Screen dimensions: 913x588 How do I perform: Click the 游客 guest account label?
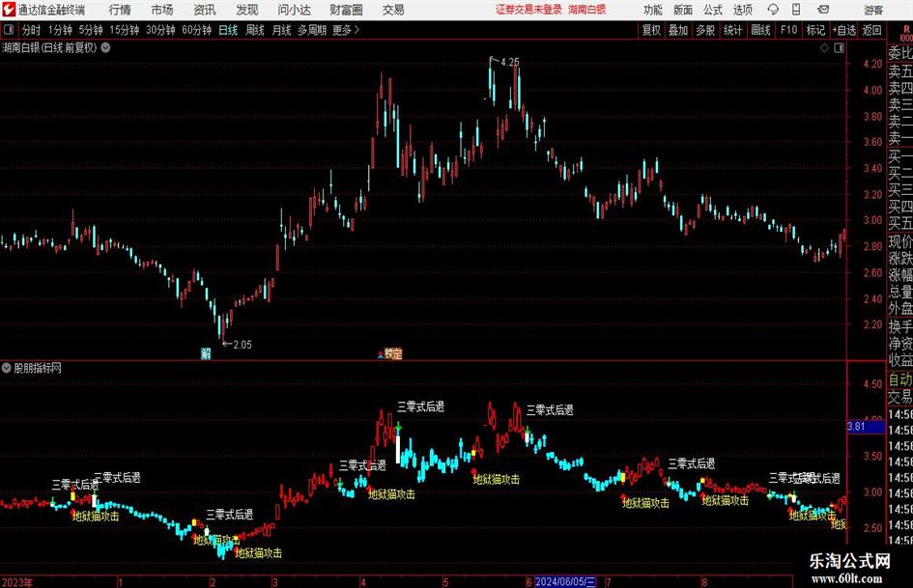click(873, 10)
